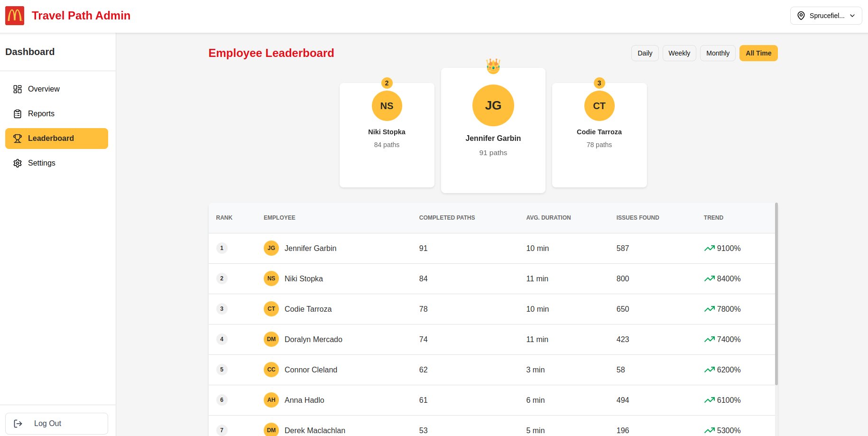Sort by Completed Paths column header
868x436 pixels.
(x=447, y=218)
